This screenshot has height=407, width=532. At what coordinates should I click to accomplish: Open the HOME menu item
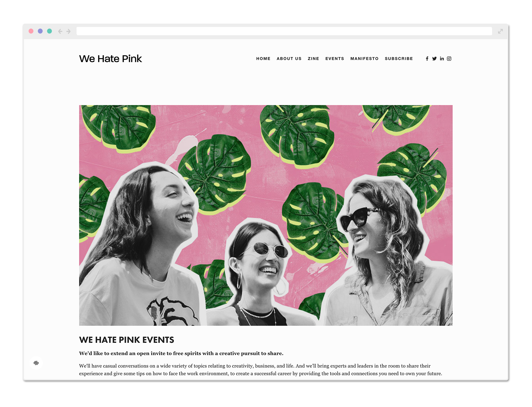coord(263,58)
